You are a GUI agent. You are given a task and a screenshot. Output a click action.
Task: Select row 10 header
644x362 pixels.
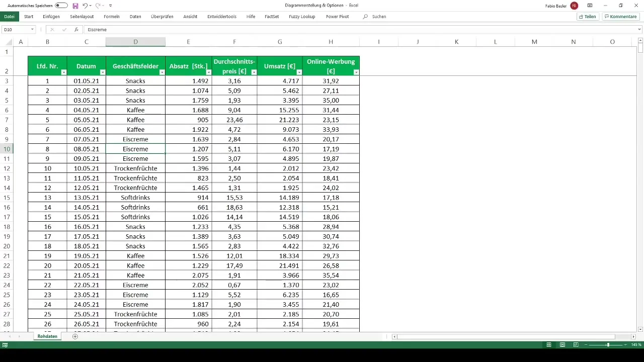pyautogui.click(x=7, y=149)
